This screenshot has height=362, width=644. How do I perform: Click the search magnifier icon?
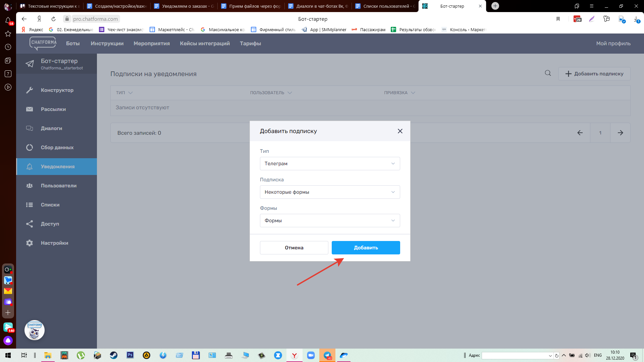tap(548, 73)
